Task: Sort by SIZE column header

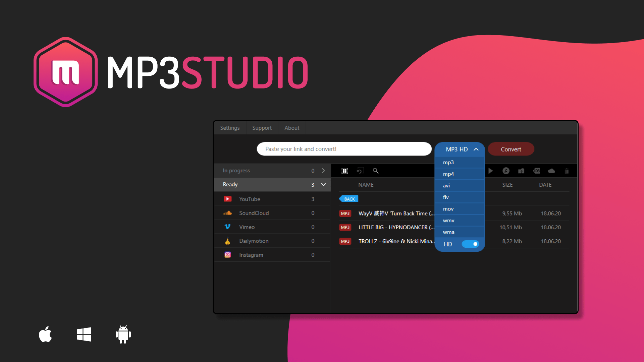Action: tap(507, 185)
